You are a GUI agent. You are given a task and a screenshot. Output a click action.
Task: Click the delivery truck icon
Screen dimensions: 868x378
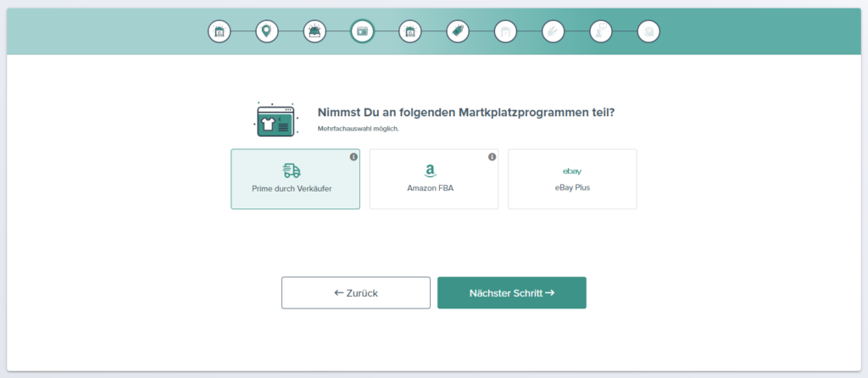click(292, 170)
